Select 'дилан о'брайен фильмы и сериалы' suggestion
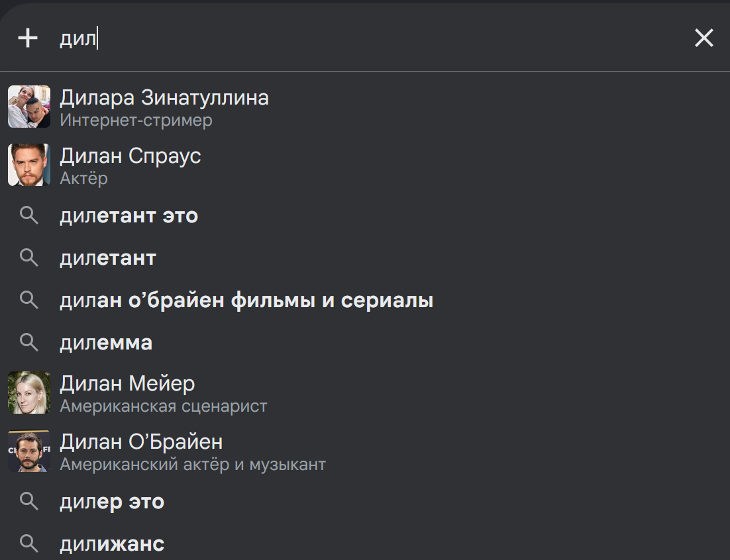Viewport: 730px width, 560px height. (x=246, y=301)
